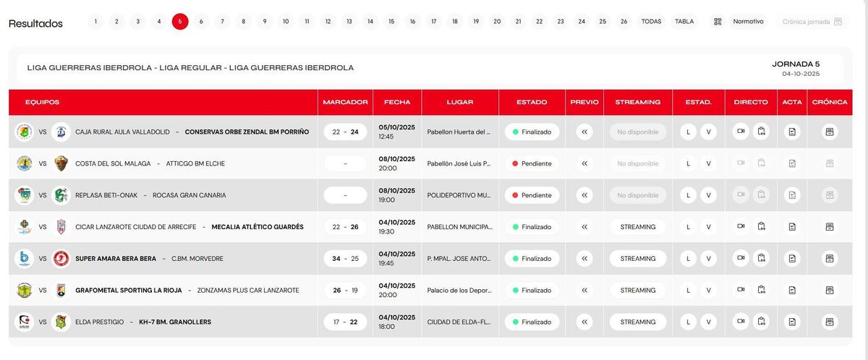Click STREAMING button for Super Amara Bera Bera match
Image resolution: width=868 pixels, height=360 pixels.
(638, 259)
